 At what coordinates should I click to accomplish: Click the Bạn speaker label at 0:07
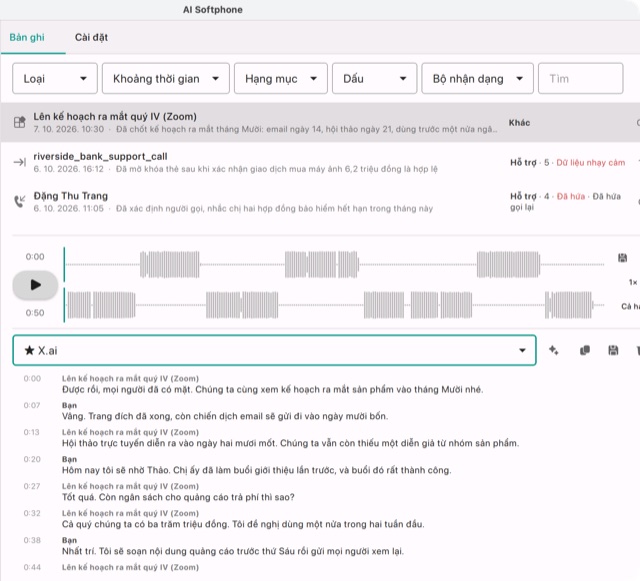69,405
